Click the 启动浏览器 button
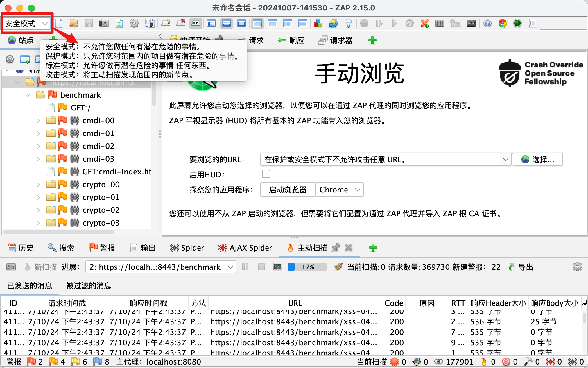The image size is (588, 368). 288,190
